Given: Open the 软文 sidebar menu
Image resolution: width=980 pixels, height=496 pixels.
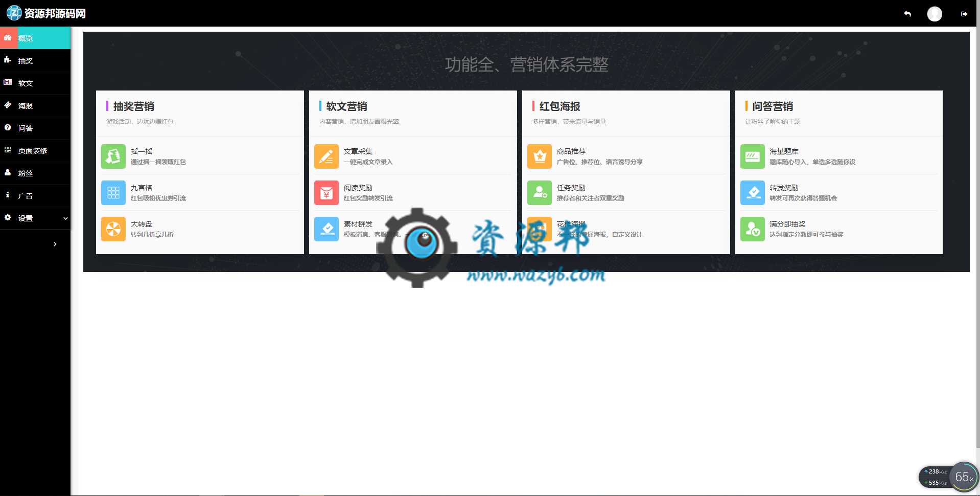Looking at the screenshot, I should 35,83.
